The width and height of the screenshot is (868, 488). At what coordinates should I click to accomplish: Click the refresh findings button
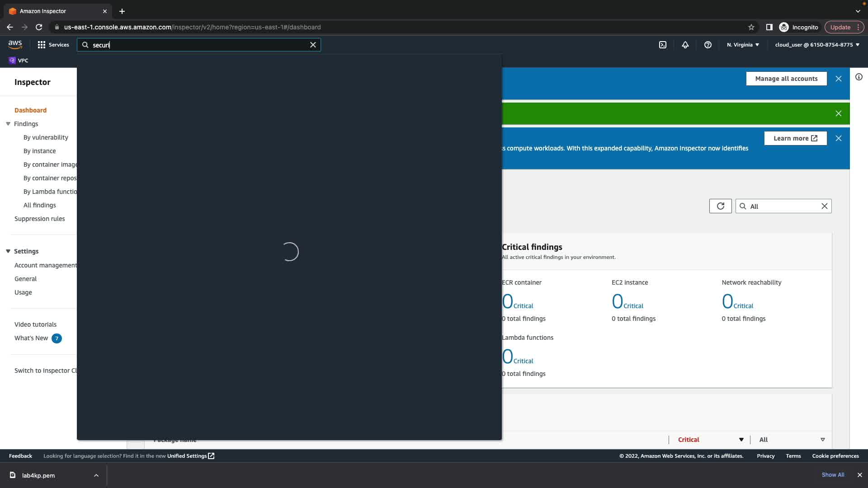[720, 206]
